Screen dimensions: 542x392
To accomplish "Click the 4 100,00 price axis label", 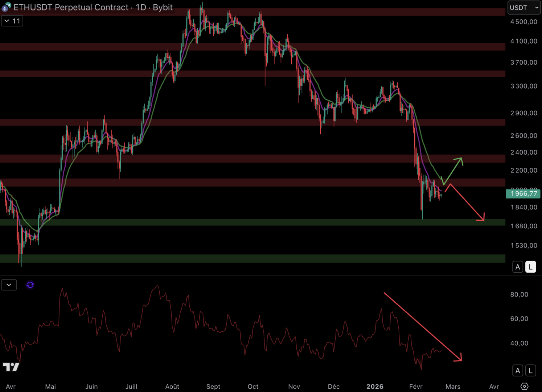I will [x=523, y=41].
